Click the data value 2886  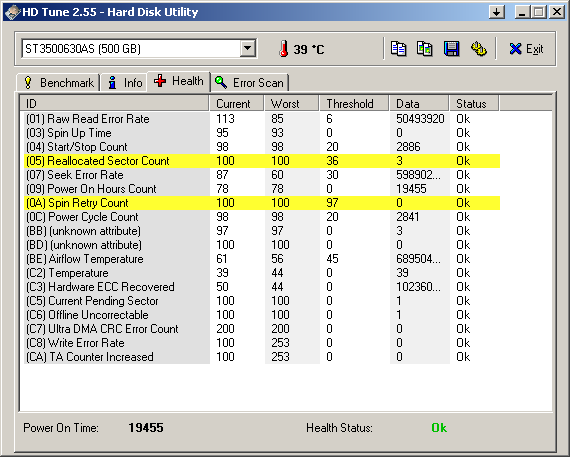point(408,147)
